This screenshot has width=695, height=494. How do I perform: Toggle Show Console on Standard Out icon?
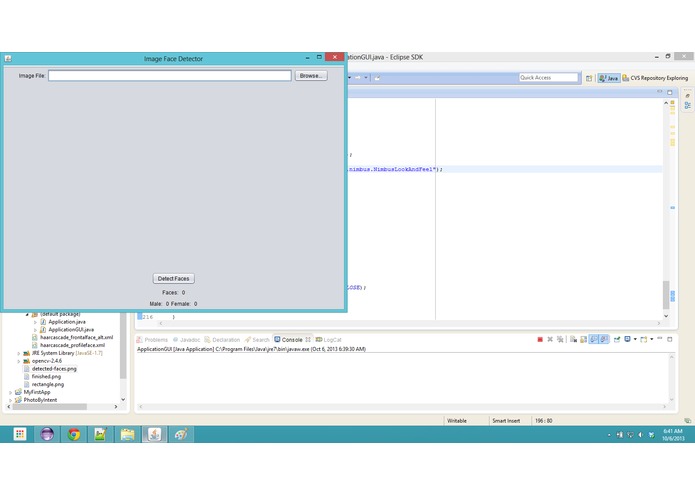click(x=593, y=339)
